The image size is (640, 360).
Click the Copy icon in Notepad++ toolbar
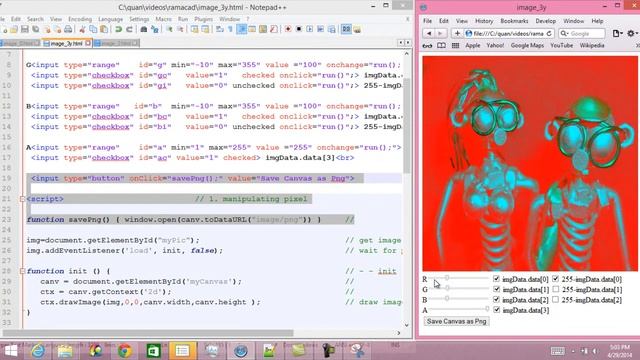(93, 29)
